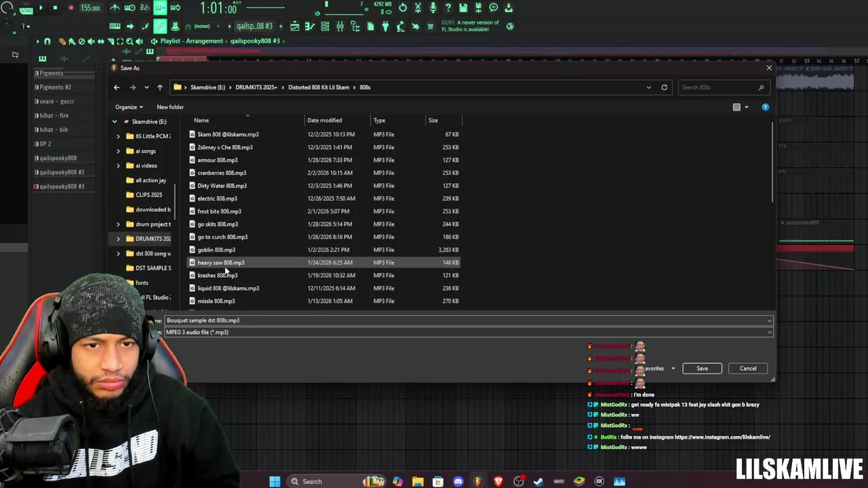Click the save project floppy icon

pos(463,8)
